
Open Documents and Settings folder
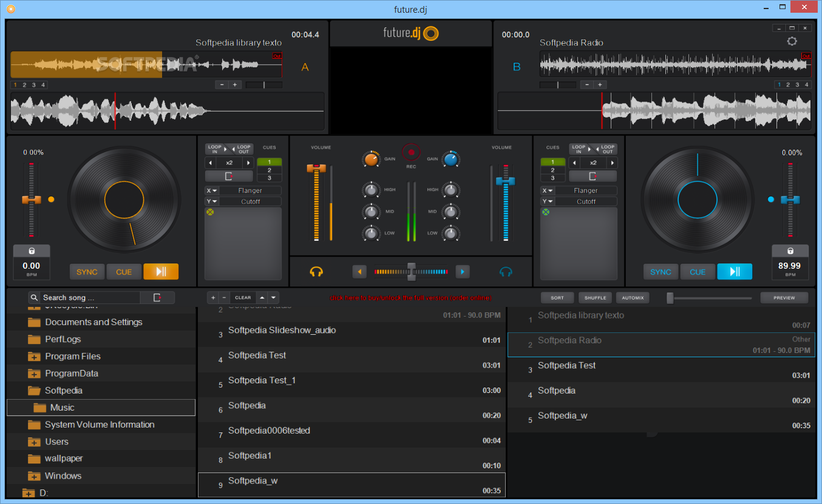pyautogui.click(x=93, y=322)
